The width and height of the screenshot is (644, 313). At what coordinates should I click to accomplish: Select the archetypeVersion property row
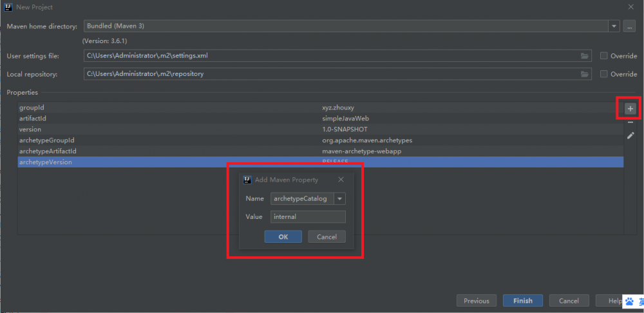click(x=320, y=162)
